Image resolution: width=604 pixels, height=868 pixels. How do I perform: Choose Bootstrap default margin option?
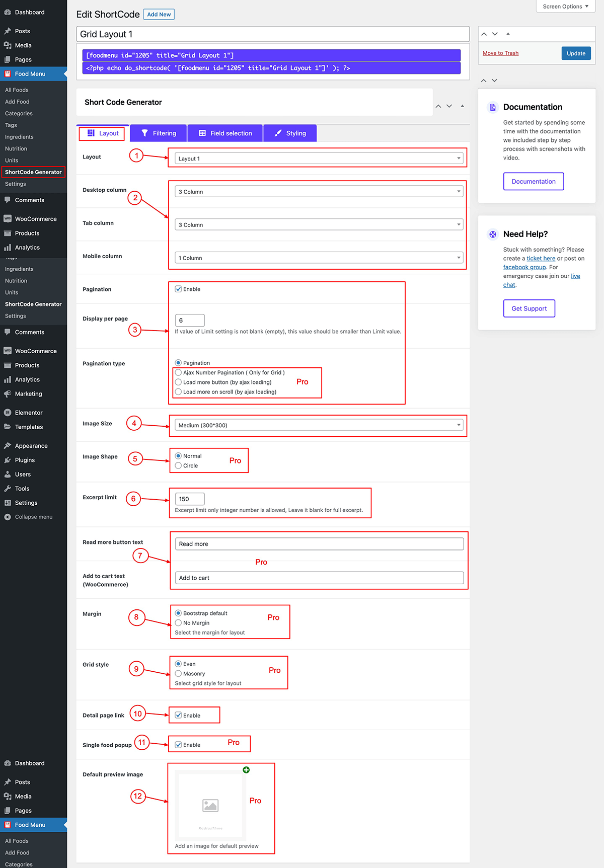[x=178, y=613]
